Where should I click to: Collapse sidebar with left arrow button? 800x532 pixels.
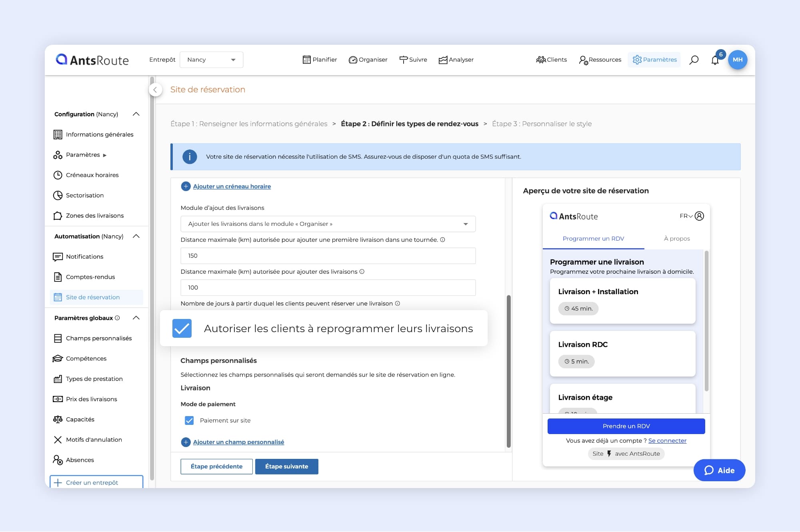click(155, 90)
